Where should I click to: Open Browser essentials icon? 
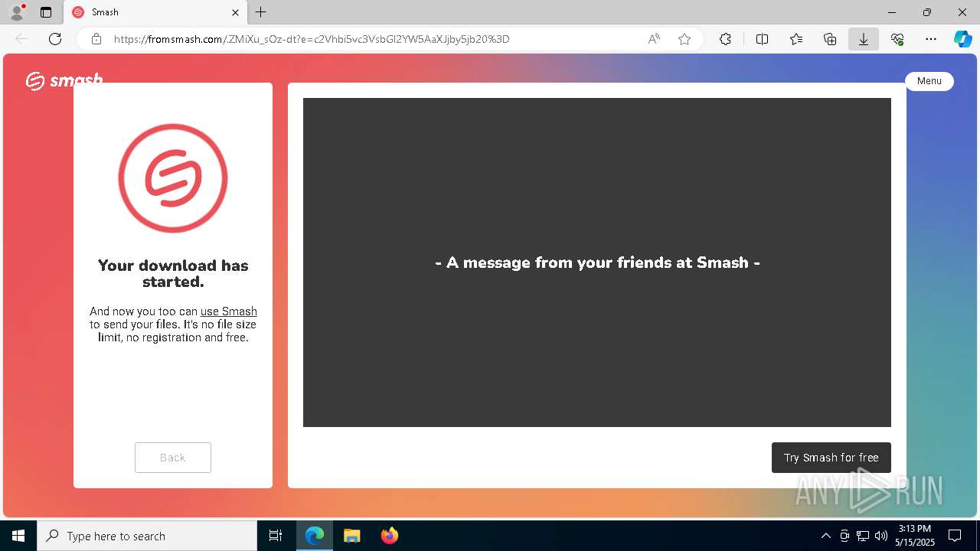tap(897, 39)
